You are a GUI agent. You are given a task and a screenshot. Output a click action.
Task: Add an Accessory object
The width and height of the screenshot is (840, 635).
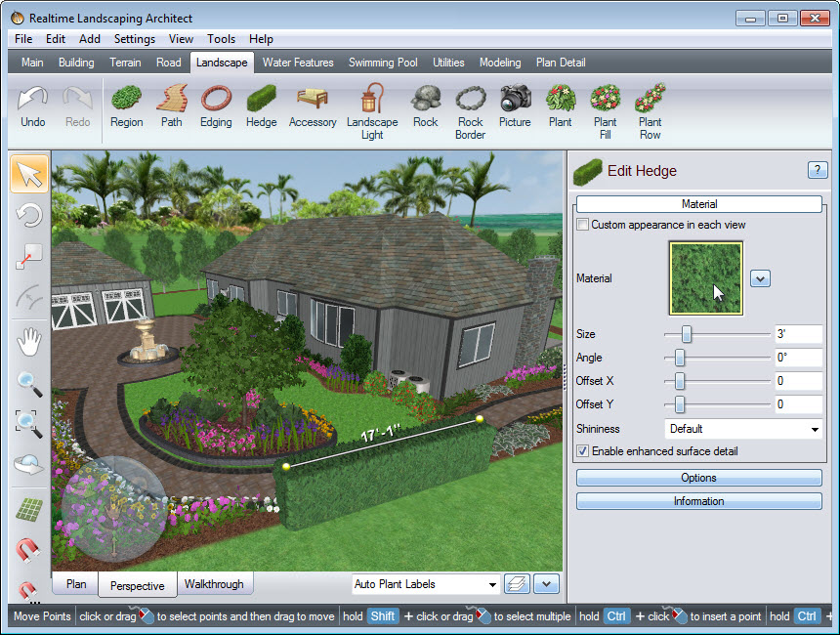click(313, 106)
